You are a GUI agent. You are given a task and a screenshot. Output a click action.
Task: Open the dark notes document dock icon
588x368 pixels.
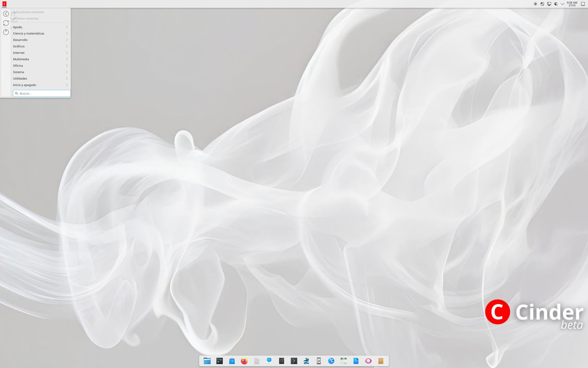pos(281,361)
